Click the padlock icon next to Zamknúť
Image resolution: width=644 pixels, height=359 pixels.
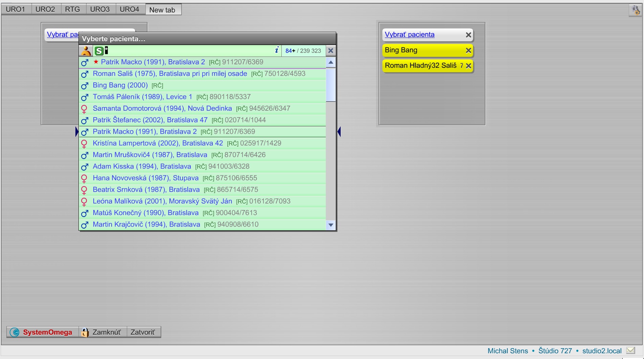pos(85,332)
